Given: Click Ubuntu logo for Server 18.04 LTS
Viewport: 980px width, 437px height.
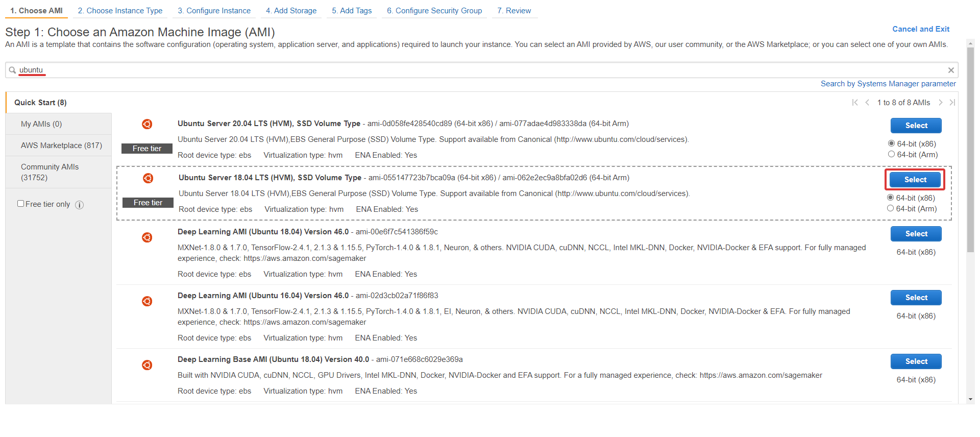Looking at the screenshot, I should pos(148,178).
